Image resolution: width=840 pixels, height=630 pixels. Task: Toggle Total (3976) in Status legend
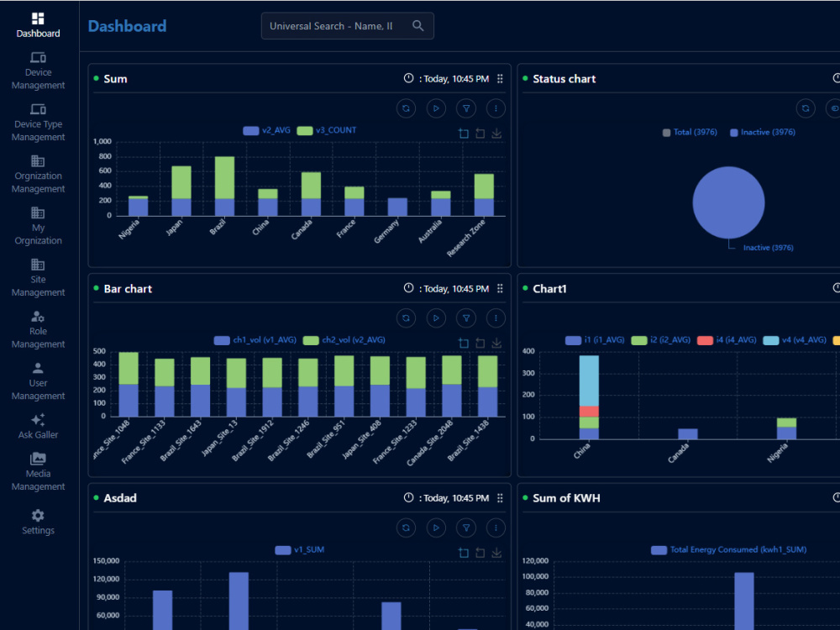690,133
